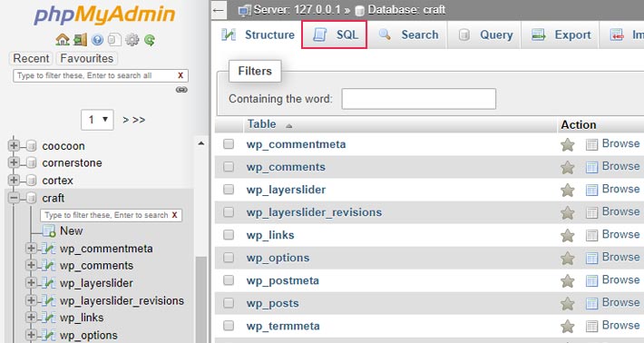The image size is (644, 343).
Task: Check the wp_commentmeta row checkbox
Action: click(229, 143)
